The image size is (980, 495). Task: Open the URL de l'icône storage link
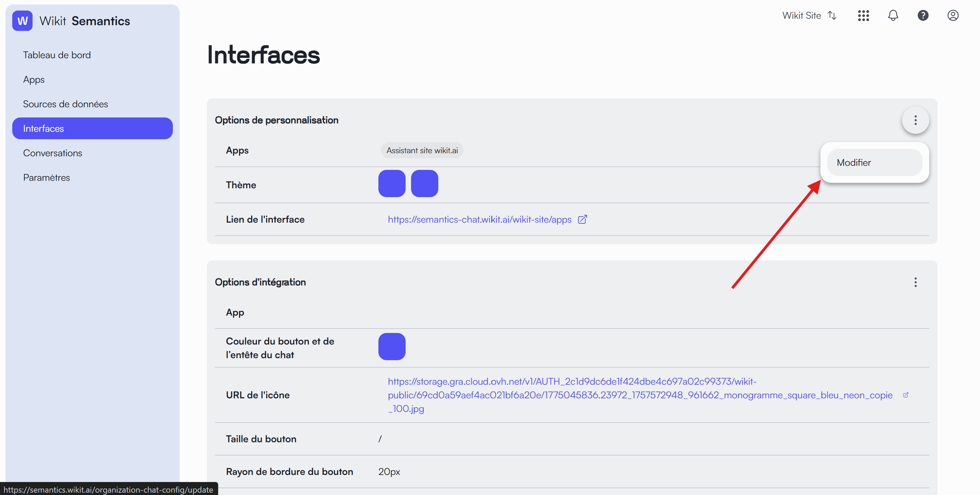[640, 395]
